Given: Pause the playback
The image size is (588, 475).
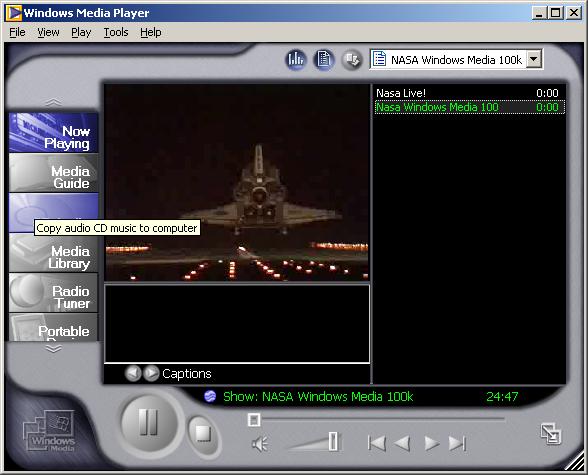Looking at the screenshot, I should tap(149, 423).
